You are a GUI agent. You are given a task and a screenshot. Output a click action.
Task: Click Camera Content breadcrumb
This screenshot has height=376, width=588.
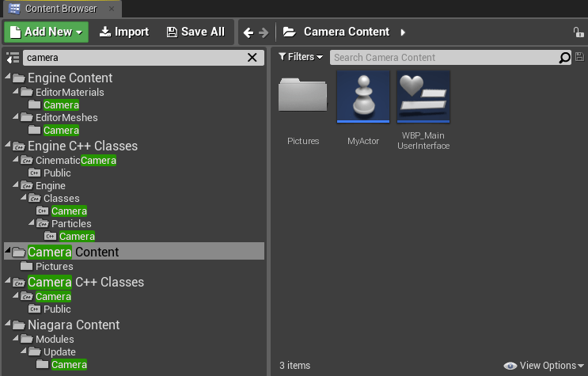347,32
